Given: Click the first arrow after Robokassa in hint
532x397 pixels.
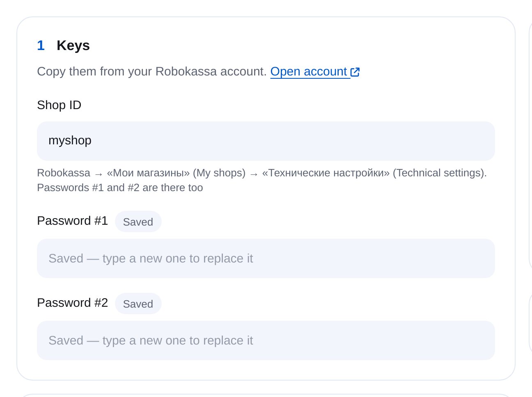Looking at the screenshot, I should coord(99,174).
